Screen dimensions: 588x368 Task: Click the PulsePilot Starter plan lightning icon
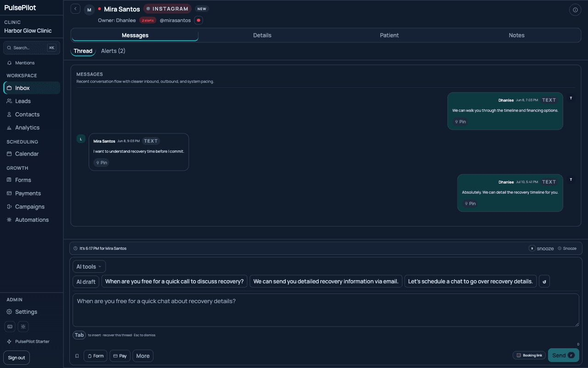click(9, 342)
